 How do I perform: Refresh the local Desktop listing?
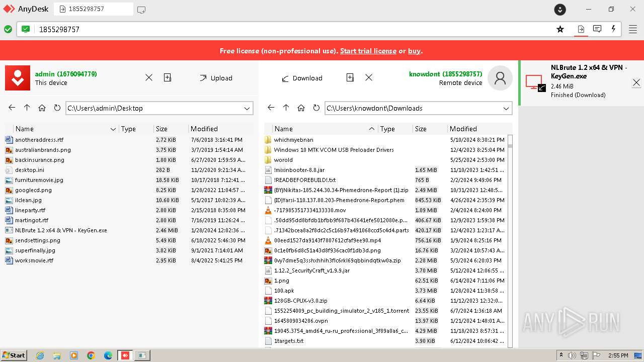57,108
